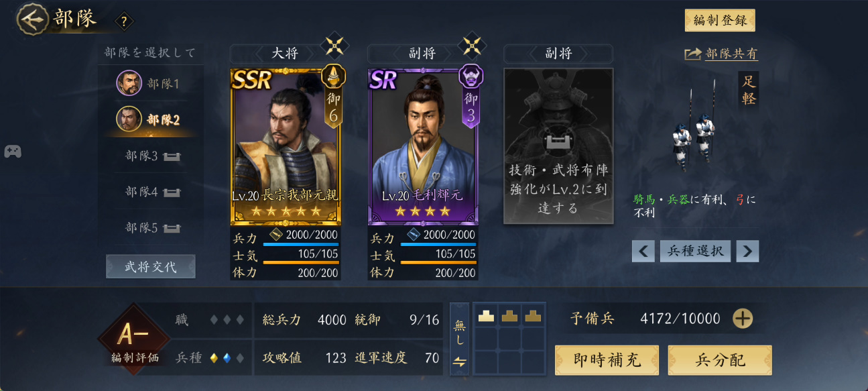The image size is (868, 391).
Task: Select the previous troop type arrow
Action: (x=643, y=252)
